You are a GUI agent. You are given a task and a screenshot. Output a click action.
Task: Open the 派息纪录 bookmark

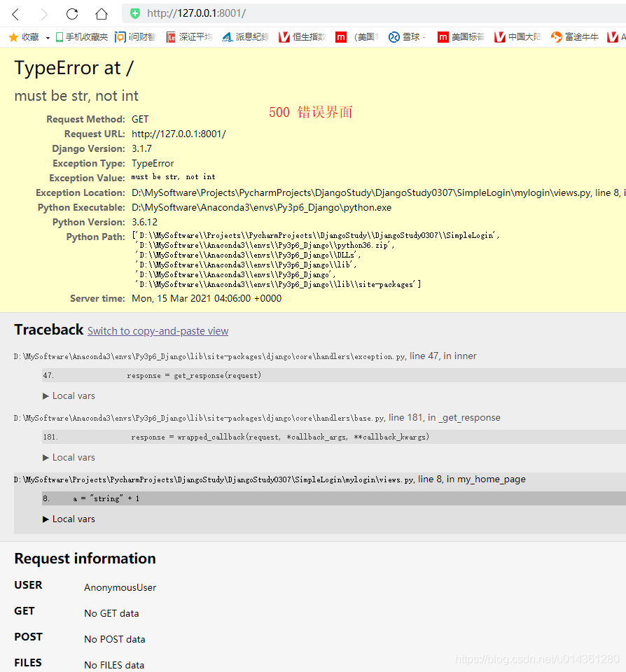(x=245, y=37)
